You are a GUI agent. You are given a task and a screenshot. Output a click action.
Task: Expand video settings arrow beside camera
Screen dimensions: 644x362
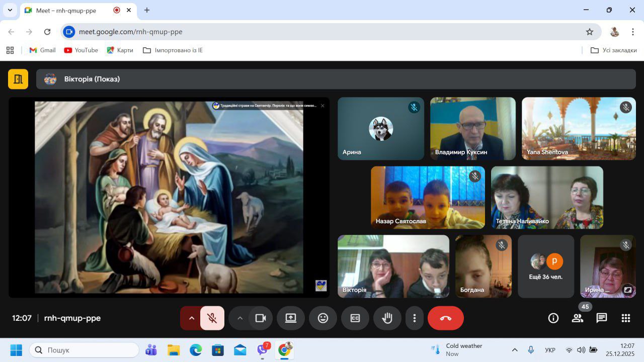coord(240,318)
